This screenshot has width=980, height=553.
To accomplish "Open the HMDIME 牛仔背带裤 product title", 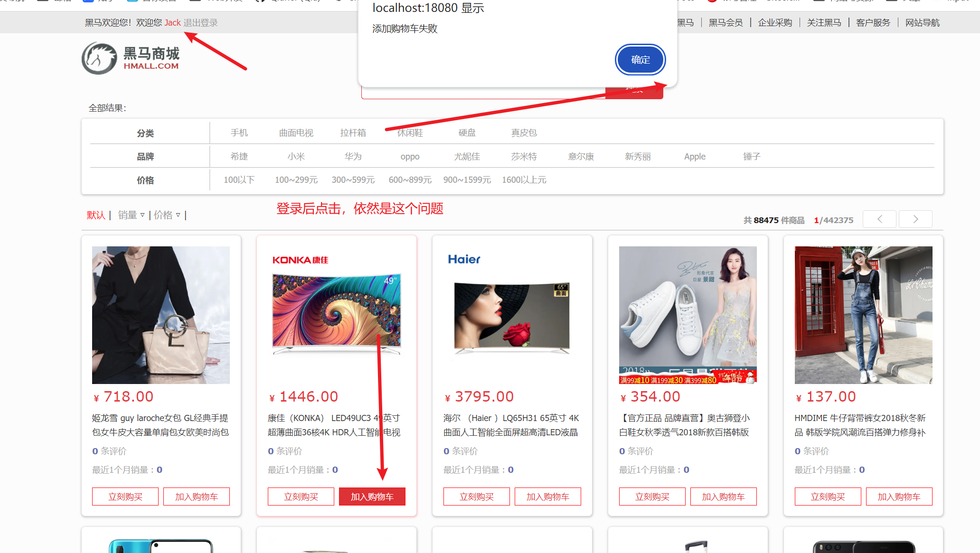I will coord(860,425).
